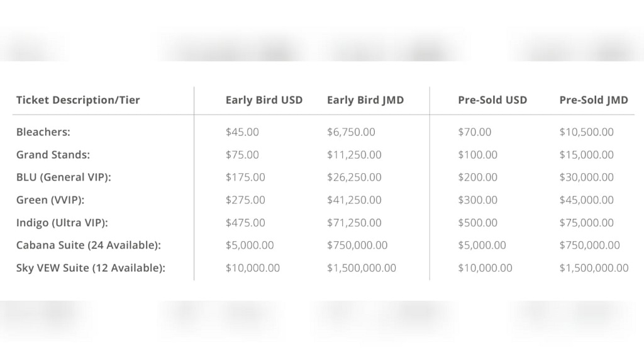
Task: Select the Bleachers row label
Action: 43,132
